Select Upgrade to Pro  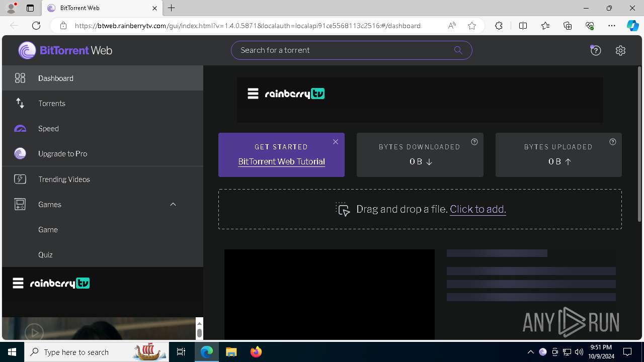click(103, 153)
